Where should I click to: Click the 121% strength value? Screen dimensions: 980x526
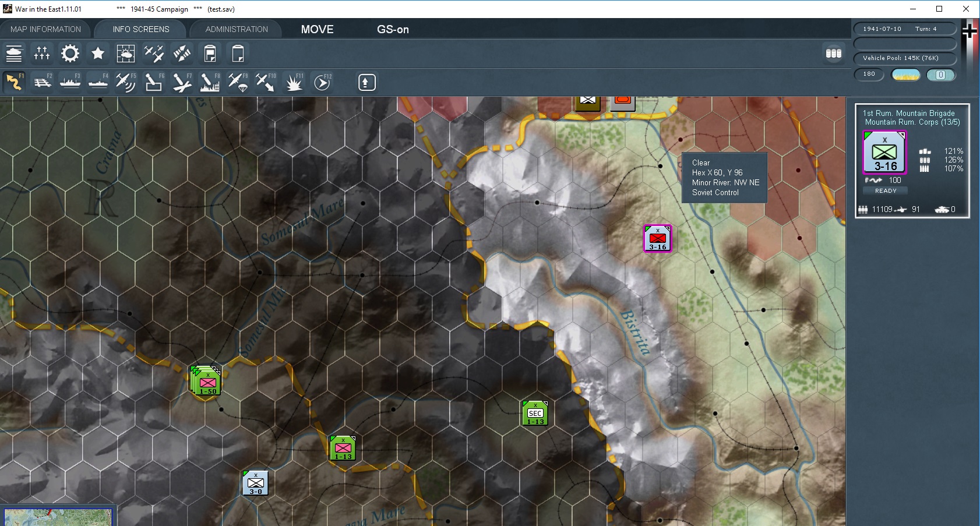coord(954,151)
